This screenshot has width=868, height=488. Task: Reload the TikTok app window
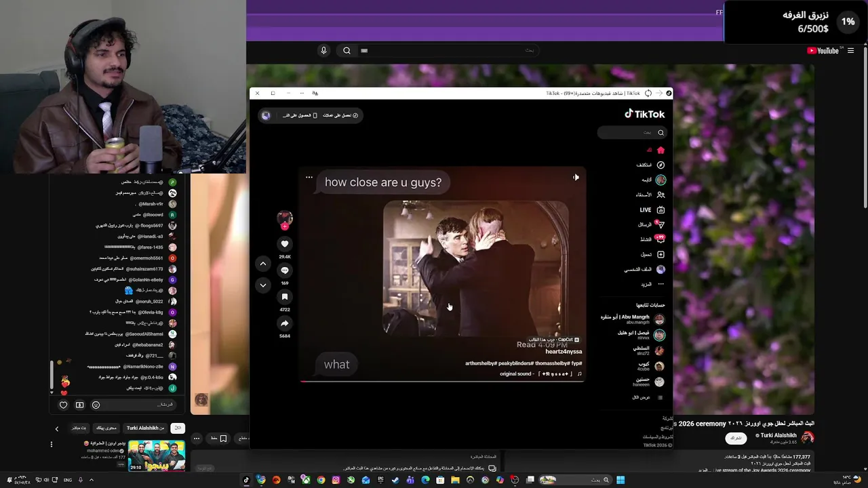point(648,93)
